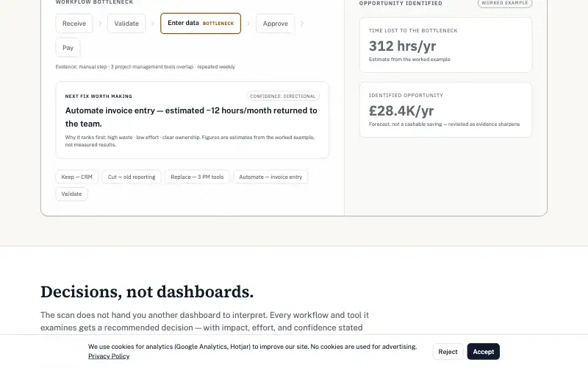Viewport: 588px width, 368px height.
Task: Click the Worked Example badge
Action: pyautogui.click(x=505, y=3)
